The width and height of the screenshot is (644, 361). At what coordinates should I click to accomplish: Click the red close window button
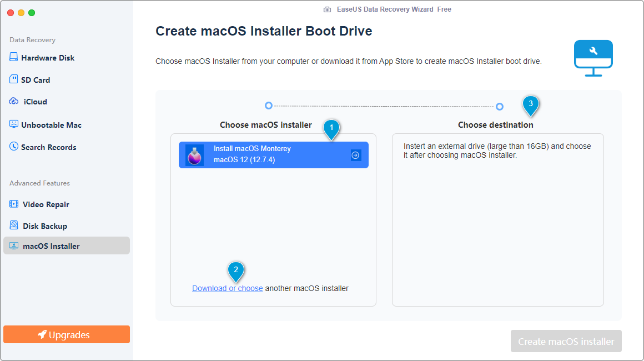click(11, 13)
